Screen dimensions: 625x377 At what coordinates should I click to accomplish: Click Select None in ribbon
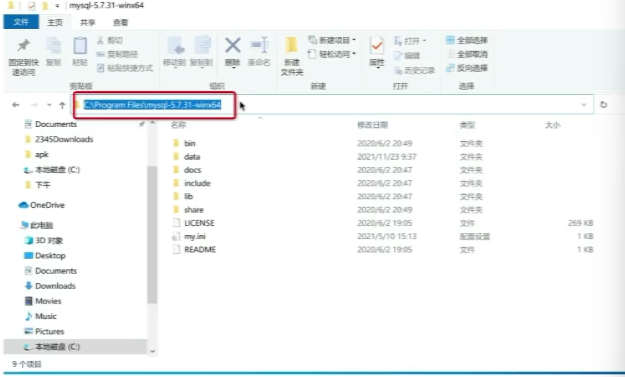point(467,54)
